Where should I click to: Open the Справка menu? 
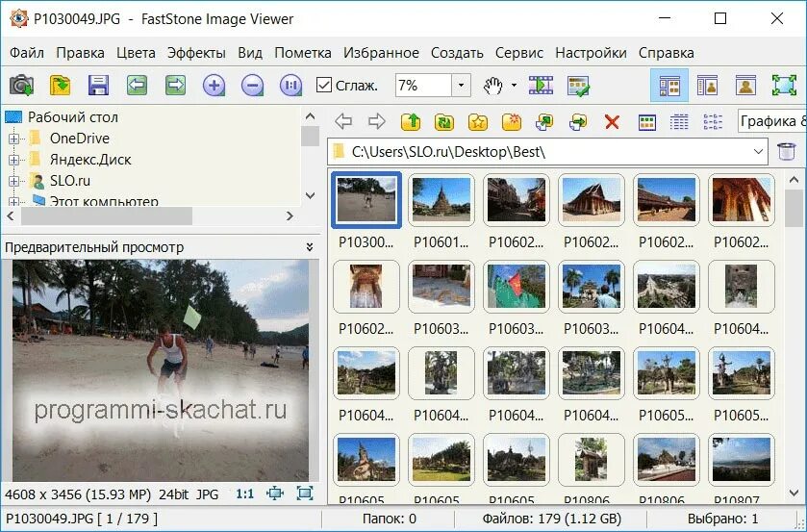pyautogui.click(x=667, y=53)
